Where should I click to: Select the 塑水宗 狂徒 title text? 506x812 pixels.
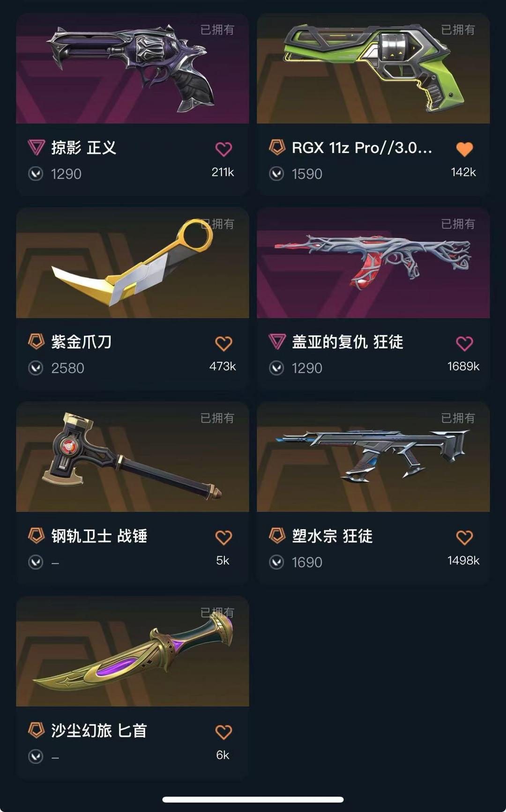click(332, 536)
